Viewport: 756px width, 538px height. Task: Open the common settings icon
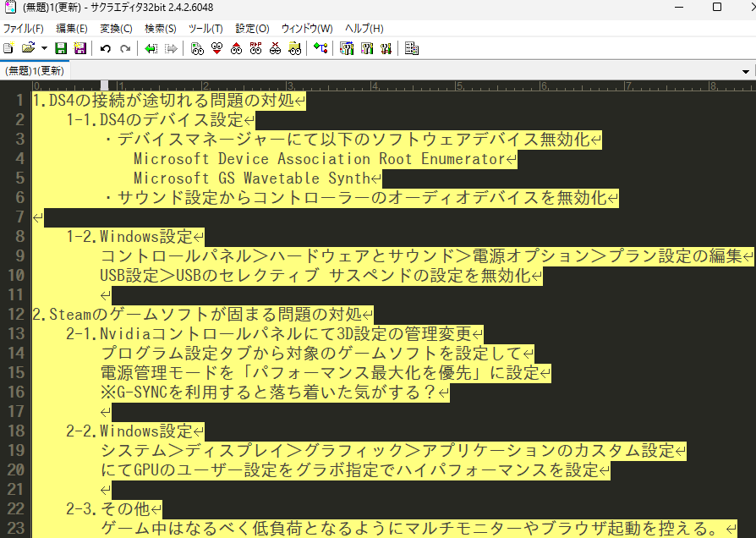[x=386, y=48]
